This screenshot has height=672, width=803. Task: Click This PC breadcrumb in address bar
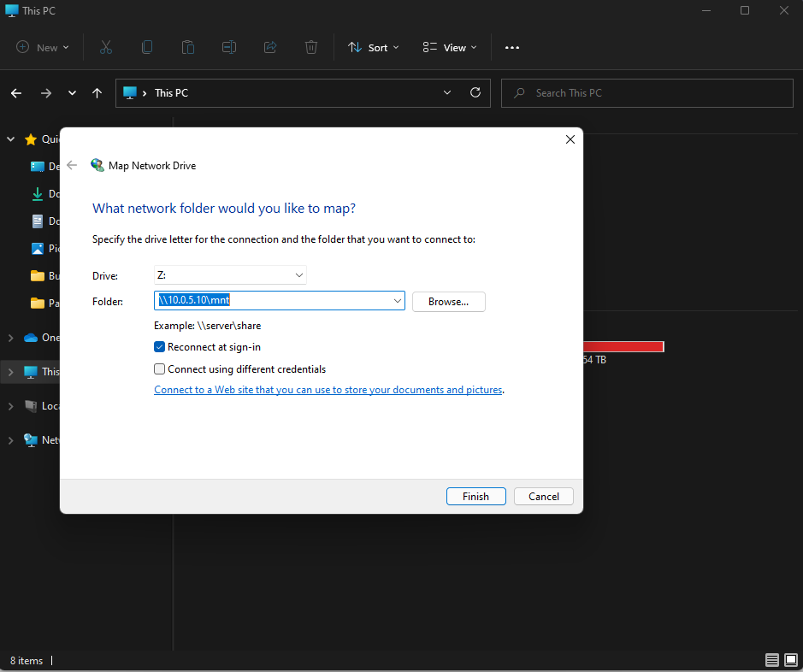(x=171, y=93)
